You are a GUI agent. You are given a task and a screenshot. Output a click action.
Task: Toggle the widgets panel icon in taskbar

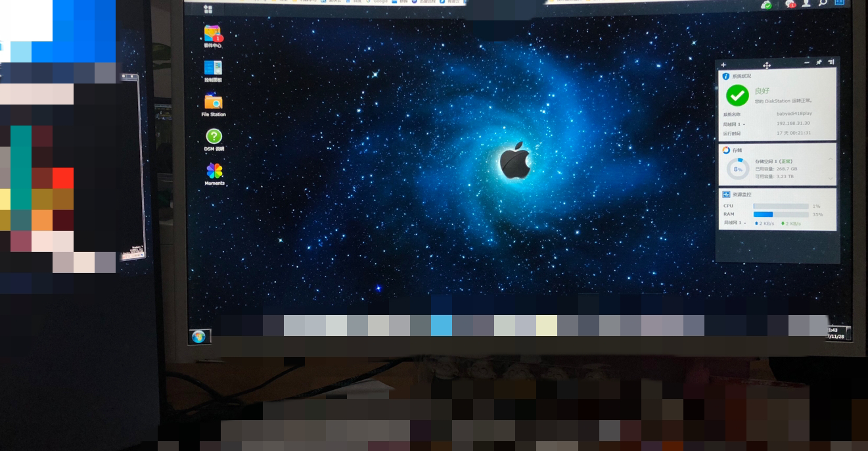click(840, 3)
